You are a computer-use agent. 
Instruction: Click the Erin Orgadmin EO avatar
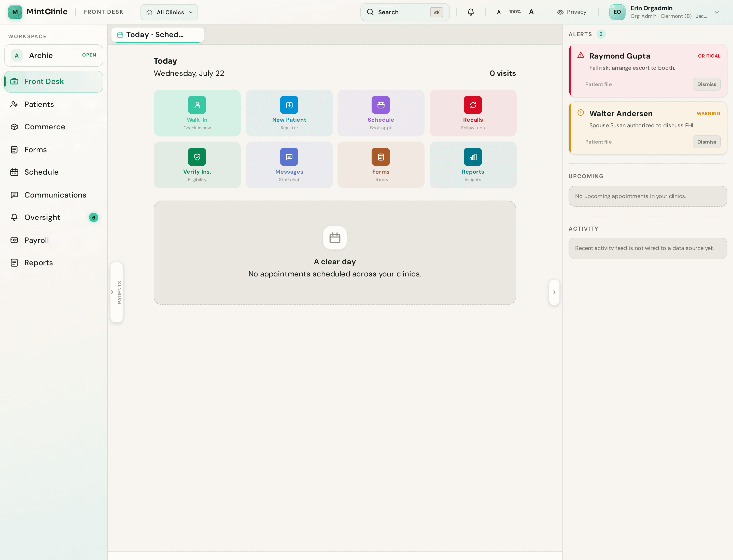[x=617, y=12]
